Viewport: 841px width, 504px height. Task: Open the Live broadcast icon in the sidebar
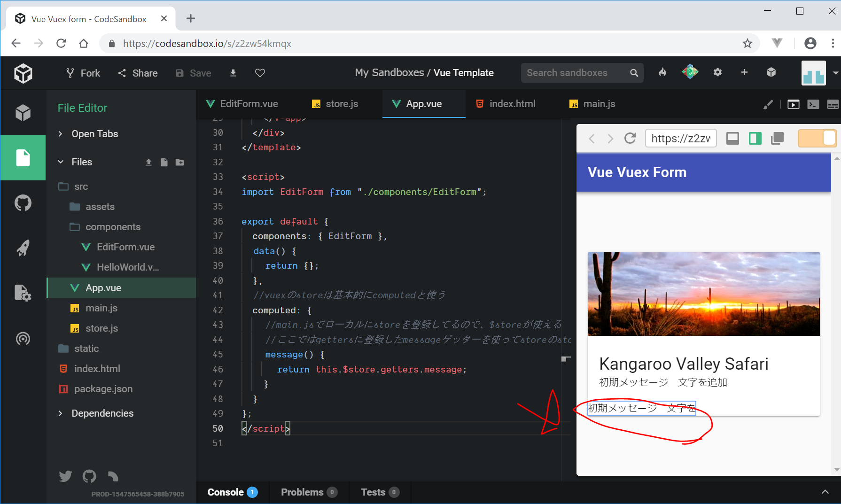click(23, 338)
